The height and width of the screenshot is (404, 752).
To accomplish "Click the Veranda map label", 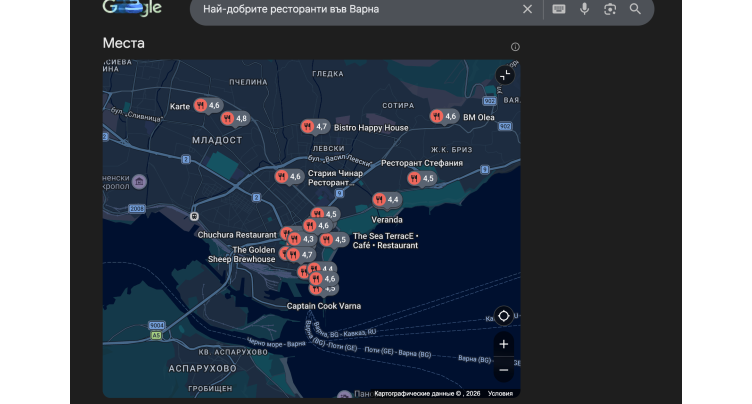I will click(x=387, y=220).
